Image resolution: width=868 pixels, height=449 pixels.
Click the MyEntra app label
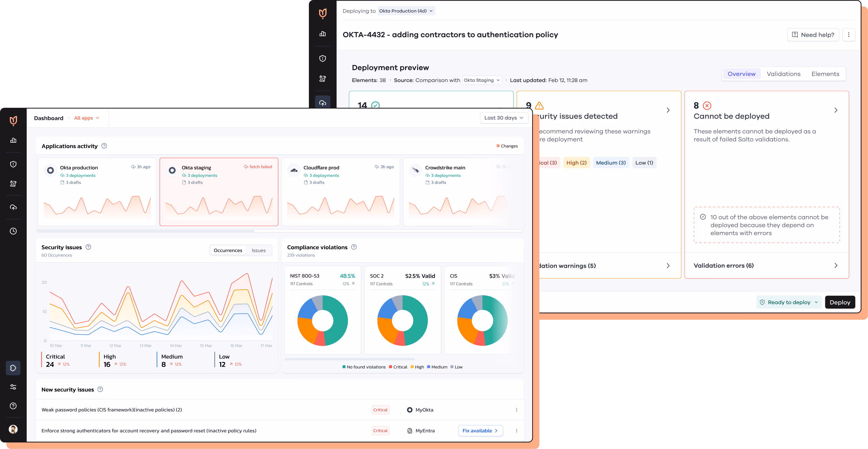click(425, 431)
